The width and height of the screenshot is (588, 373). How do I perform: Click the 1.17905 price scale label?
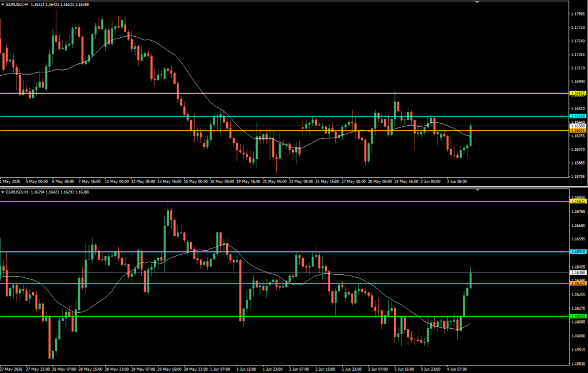click(x=578, y=14)
